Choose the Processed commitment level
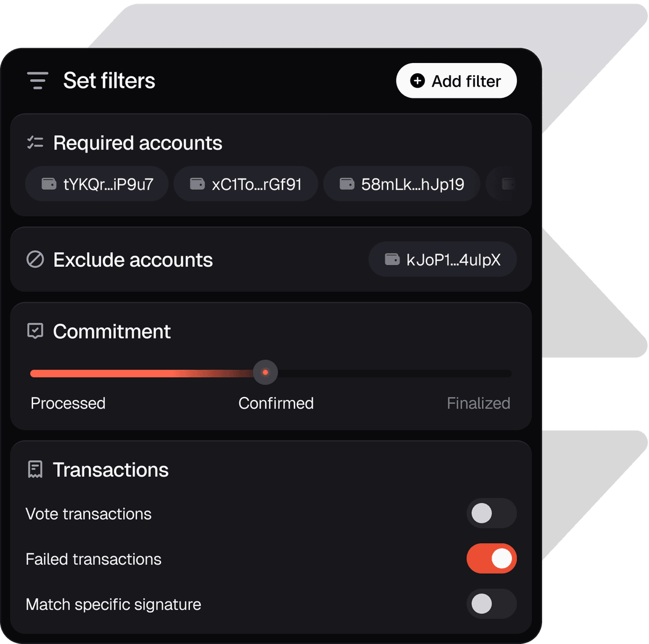Image resolution: width=649 pixels, height=644 pixels. pyautogui.click(x=69, y=403)
